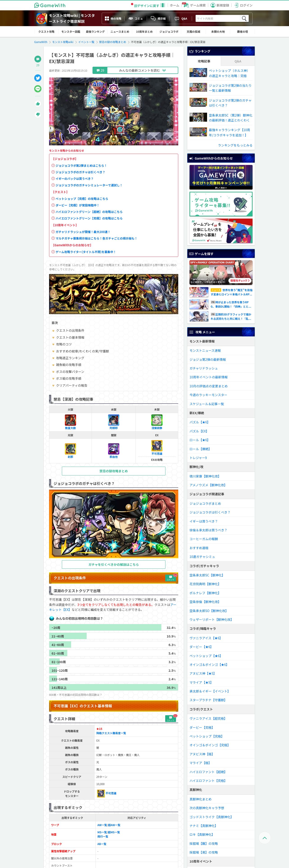Open the comment bubble icon showing 29

point(38,59)
